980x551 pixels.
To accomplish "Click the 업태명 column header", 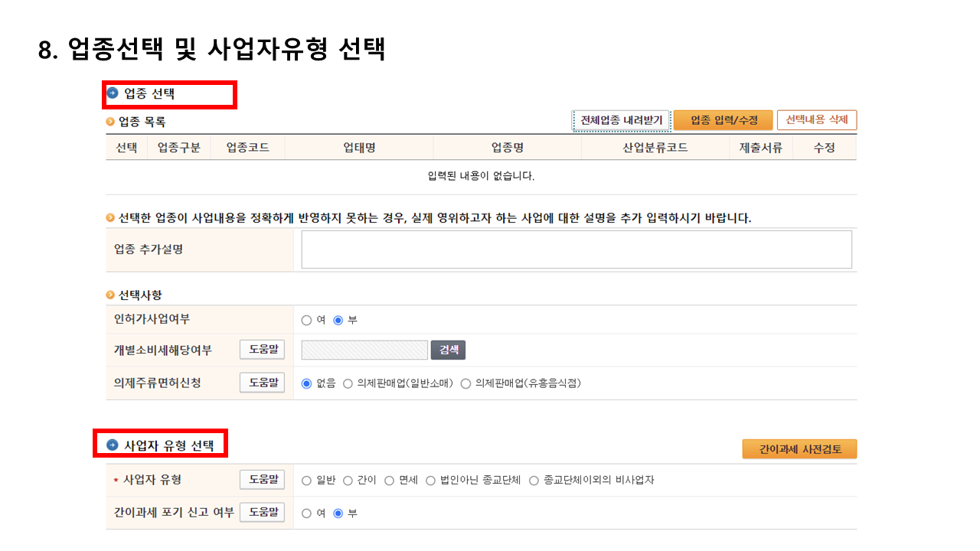I will click(x=360, y=147).
